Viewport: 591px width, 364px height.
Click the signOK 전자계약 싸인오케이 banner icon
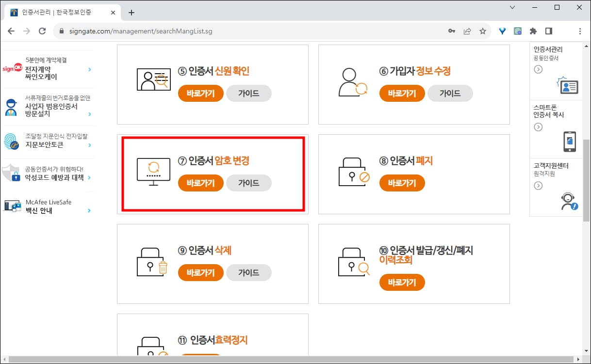click(x=12, y=68)
